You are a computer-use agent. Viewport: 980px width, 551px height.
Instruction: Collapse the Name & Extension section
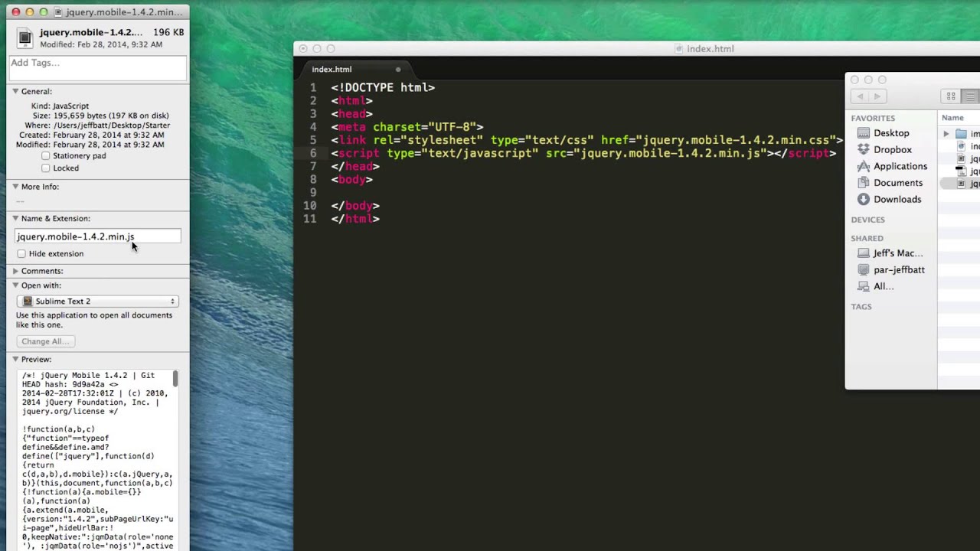[15, 219]
